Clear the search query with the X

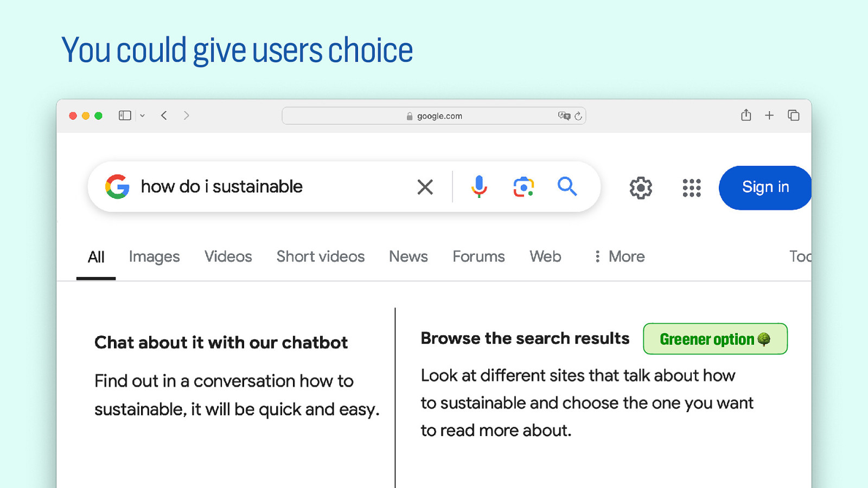pos(425,187)
